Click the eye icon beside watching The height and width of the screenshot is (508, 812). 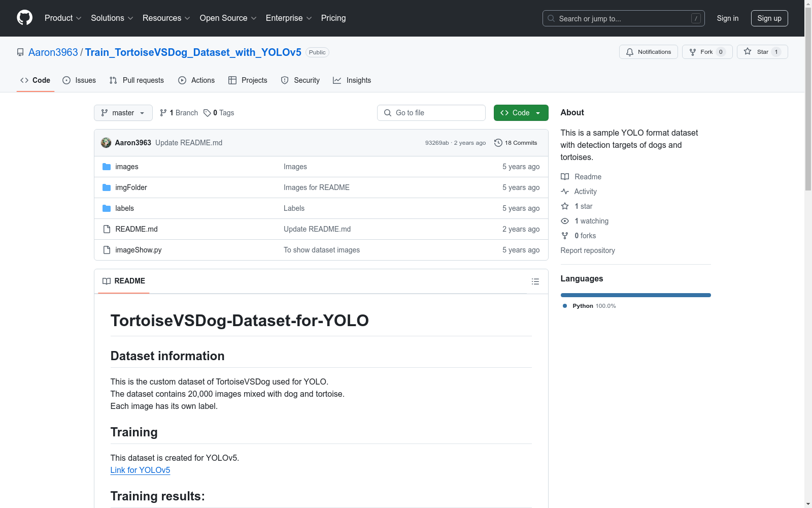(565, 221)
